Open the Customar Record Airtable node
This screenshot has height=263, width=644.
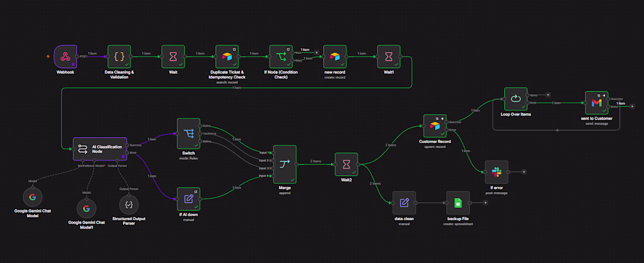click(435, 126)
